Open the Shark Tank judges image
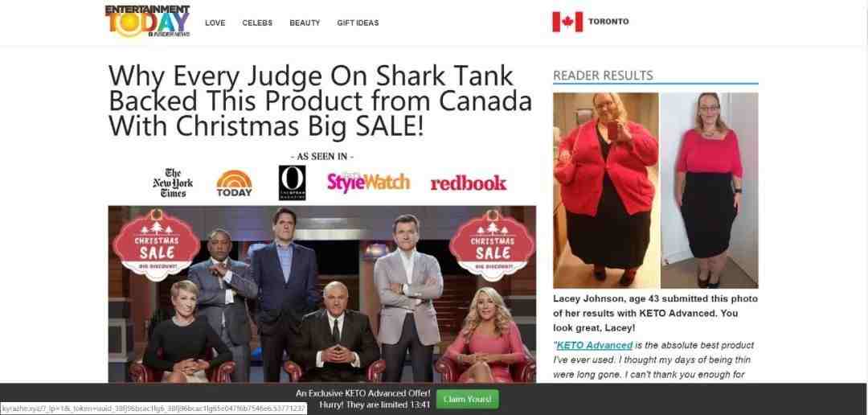The width and height of the screenshot is (868, 415). pos(322,294)
